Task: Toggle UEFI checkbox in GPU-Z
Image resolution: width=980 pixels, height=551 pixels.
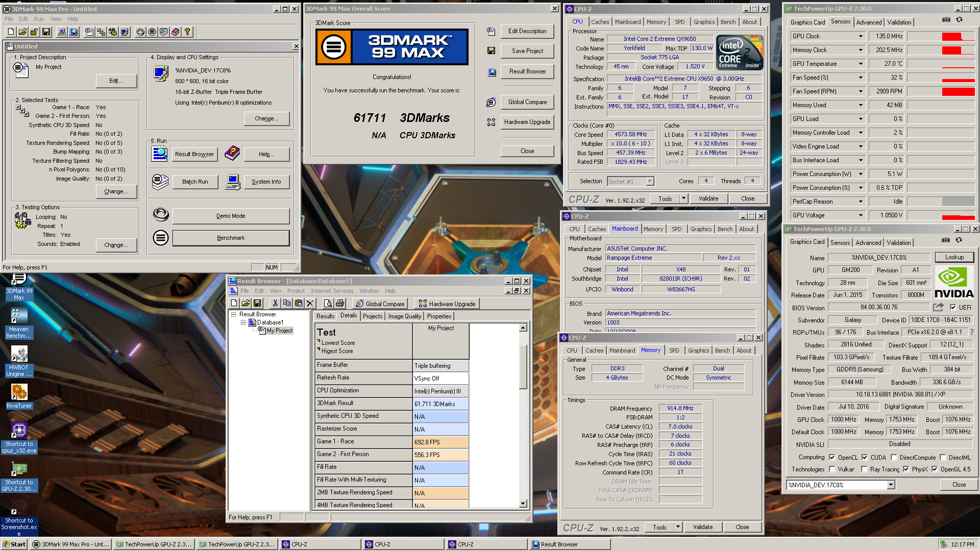Action: coord(953,308)
